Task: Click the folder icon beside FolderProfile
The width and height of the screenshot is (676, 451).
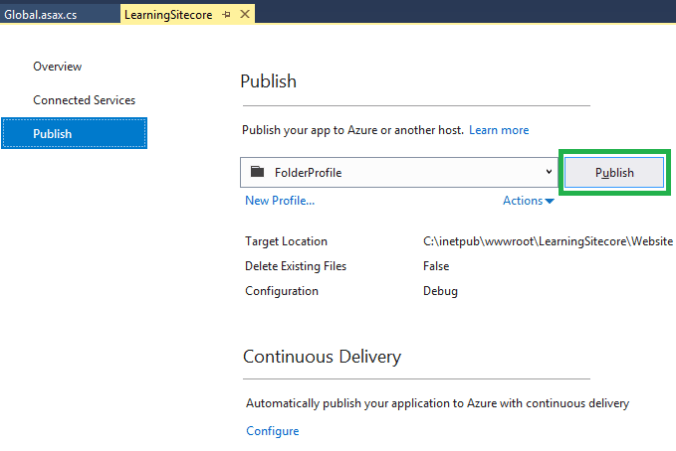Action: (x=258, y=172)
